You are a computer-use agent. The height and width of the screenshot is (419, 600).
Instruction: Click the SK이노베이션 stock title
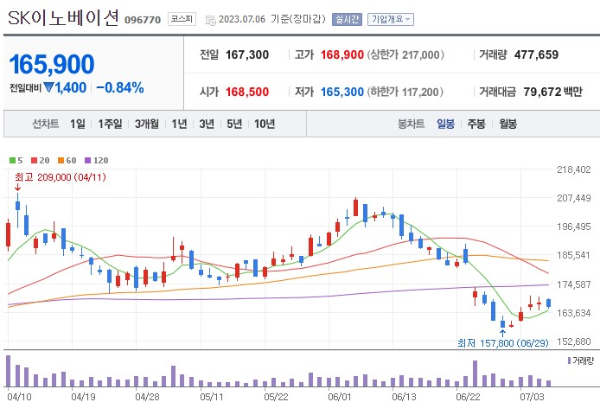click(x=64, y=18)
